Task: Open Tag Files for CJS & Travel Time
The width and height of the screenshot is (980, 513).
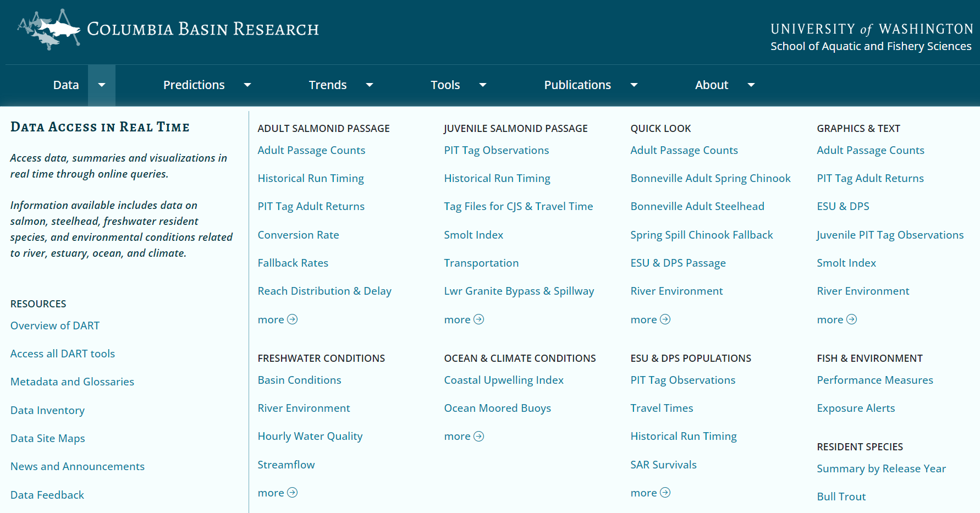Action: click(x=519, y=206)
